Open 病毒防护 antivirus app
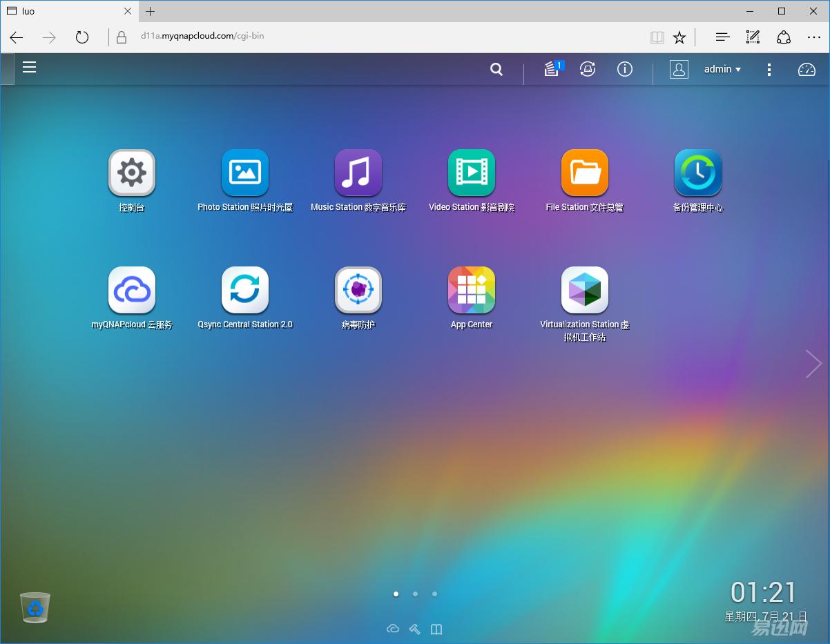The width and height of the screenshot is (830, 644). tap(358, 291)
